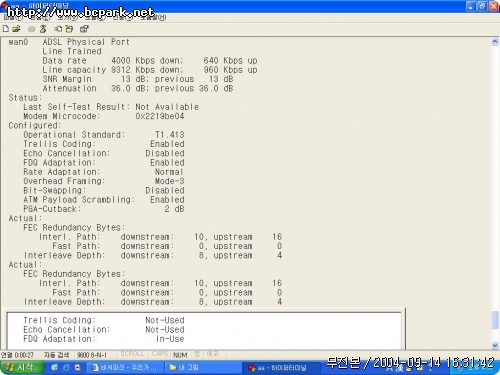Click the 'T1.413' operational standard value
500x375 pixels.
click(170, 135)
